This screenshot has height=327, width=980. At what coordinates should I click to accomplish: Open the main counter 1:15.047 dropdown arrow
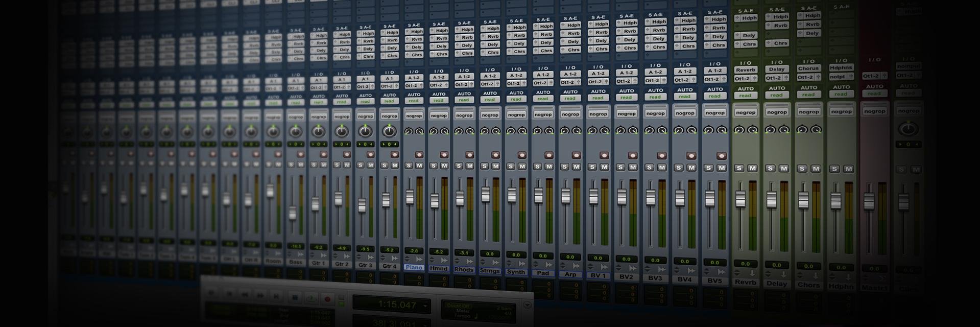(425, 306)
